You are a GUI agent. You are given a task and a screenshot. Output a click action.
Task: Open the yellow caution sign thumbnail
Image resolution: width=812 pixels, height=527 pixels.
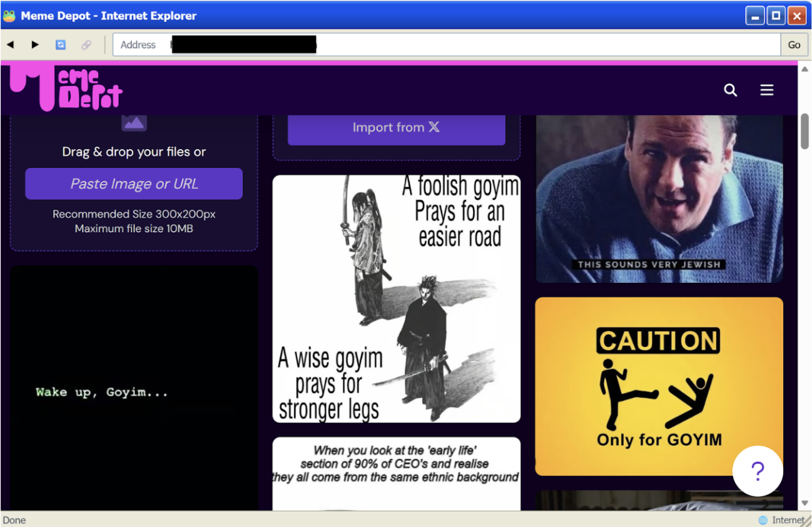click(659, 386)
